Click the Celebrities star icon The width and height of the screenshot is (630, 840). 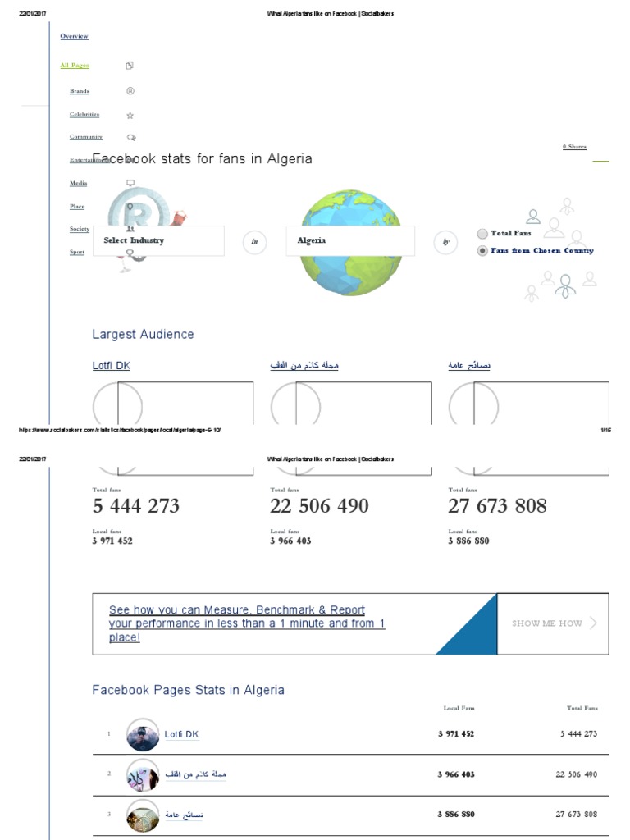130,116
